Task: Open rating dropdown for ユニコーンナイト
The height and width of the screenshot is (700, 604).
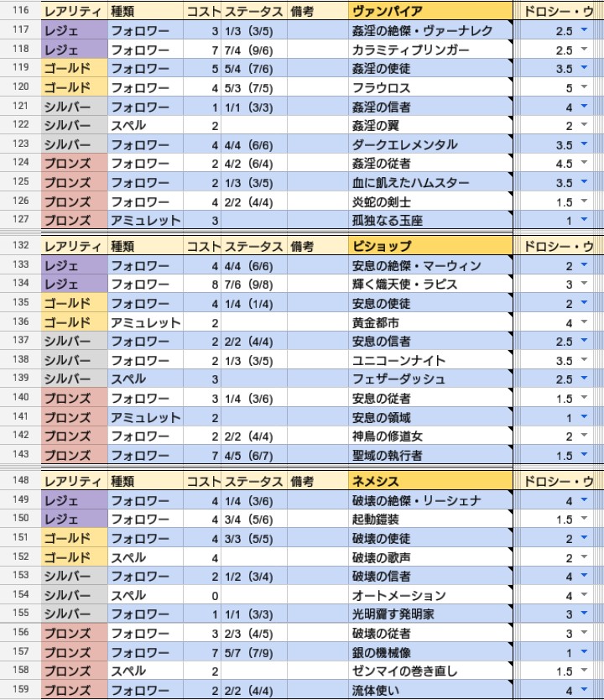Action: click(584, 360)
